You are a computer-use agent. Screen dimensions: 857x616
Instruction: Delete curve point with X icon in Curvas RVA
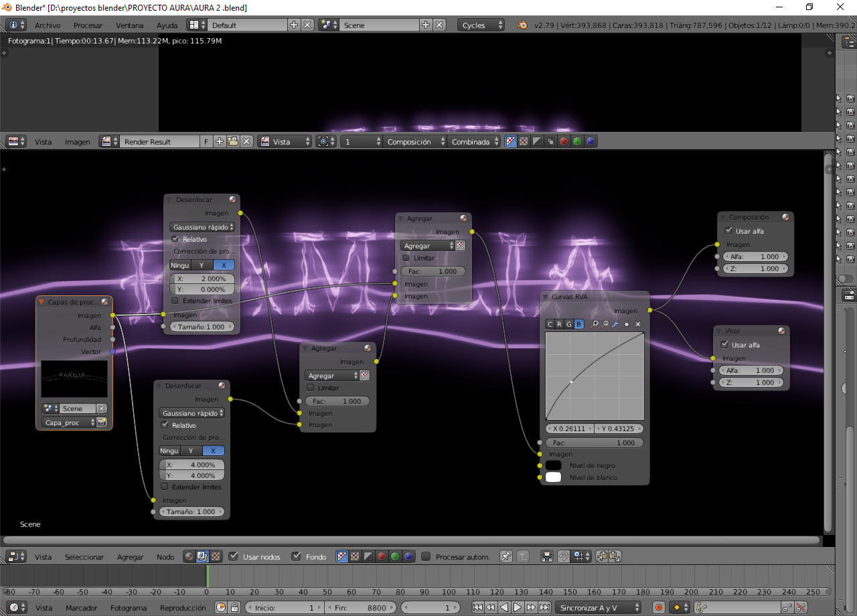(x=638, y=324)
